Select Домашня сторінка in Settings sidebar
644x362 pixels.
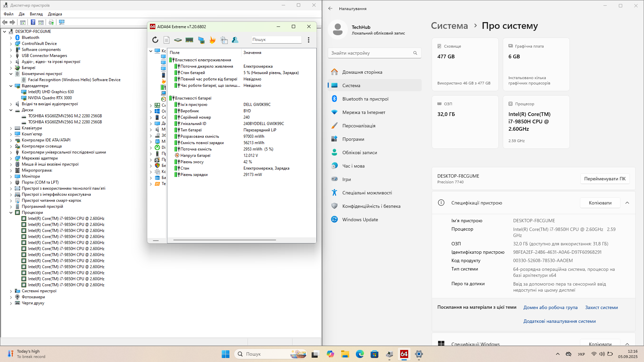pyautogui.click(x=374, y=72)
